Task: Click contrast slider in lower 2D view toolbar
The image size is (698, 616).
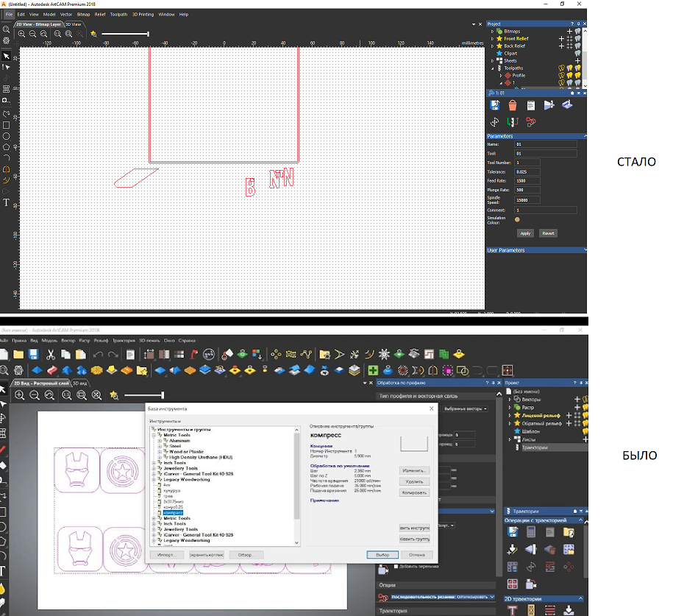Action: click(x=144, y=395)
